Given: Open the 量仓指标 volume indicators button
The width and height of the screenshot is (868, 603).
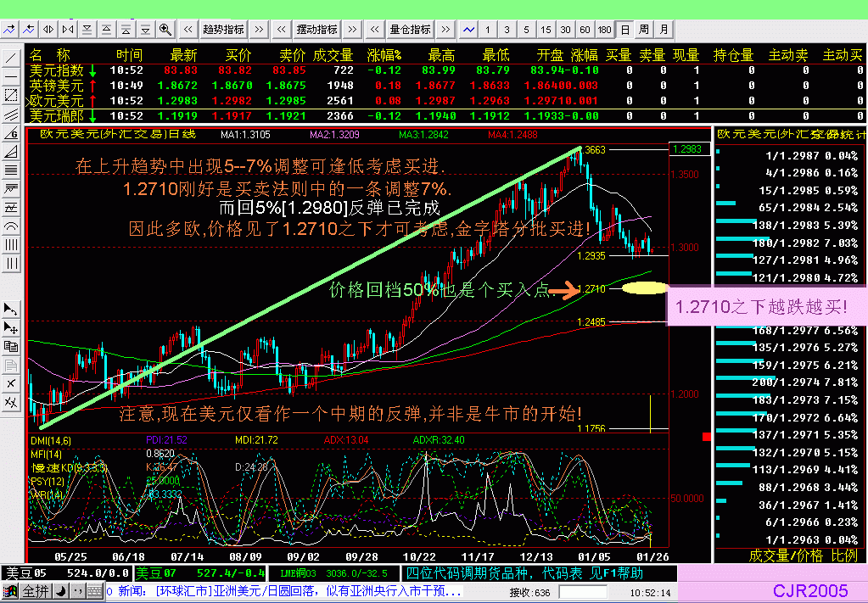Looking at the screenshot, I should pyautogui.click(x=410, y=30).
